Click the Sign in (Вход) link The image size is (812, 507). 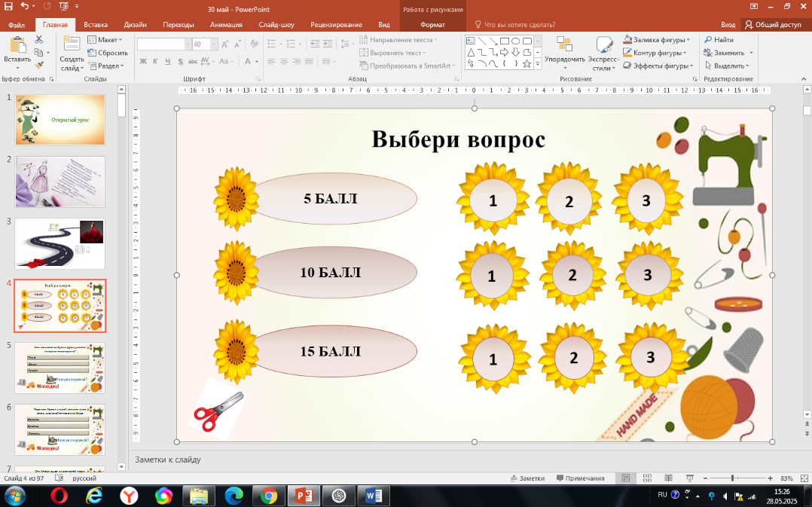pos(728,24)
